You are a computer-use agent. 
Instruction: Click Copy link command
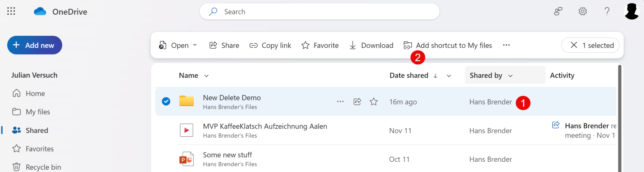[x=270, y=45]
